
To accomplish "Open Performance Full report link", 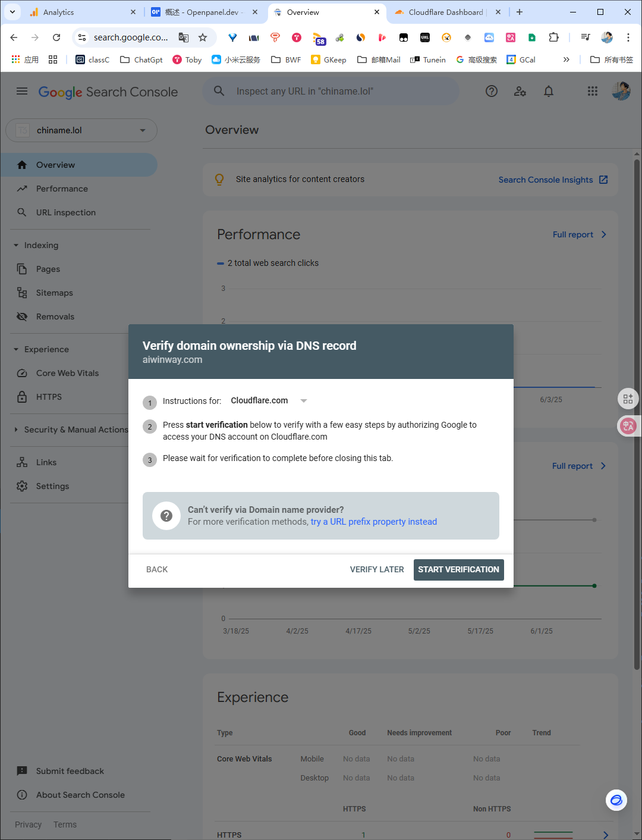I will click(580, 234).
